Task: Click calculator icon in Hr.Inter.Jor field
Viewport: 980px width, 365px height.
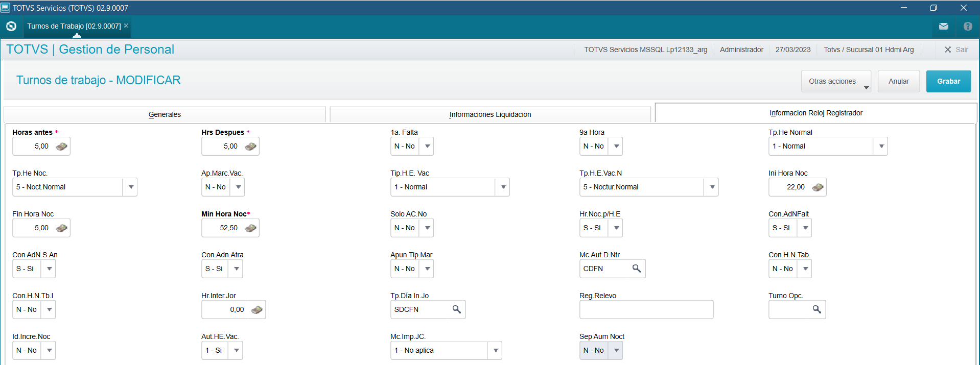Action: coord(257,310)
